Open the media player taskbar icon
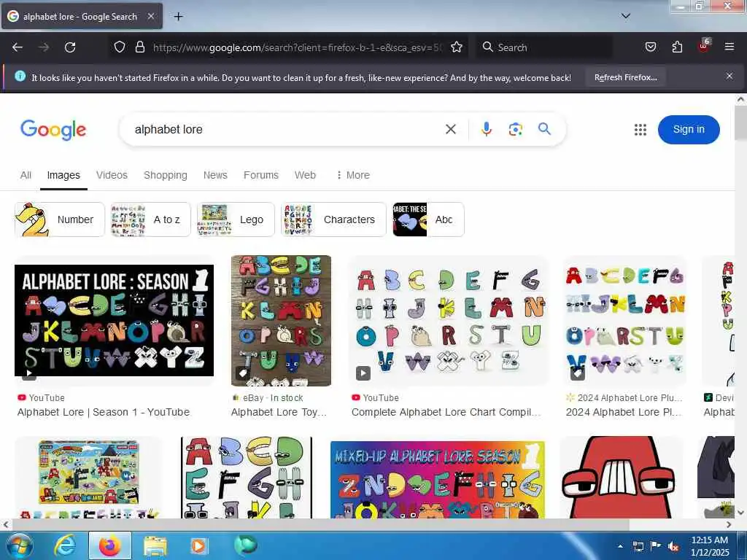The image size is (747, 560). tap(198, 545)
